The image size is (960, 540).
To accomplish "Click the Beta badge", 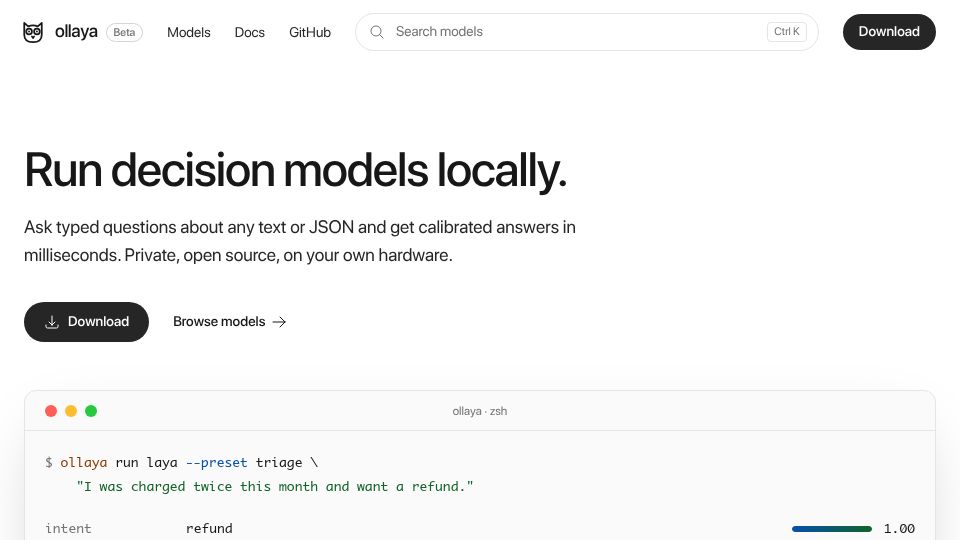I will coord(124,32).
